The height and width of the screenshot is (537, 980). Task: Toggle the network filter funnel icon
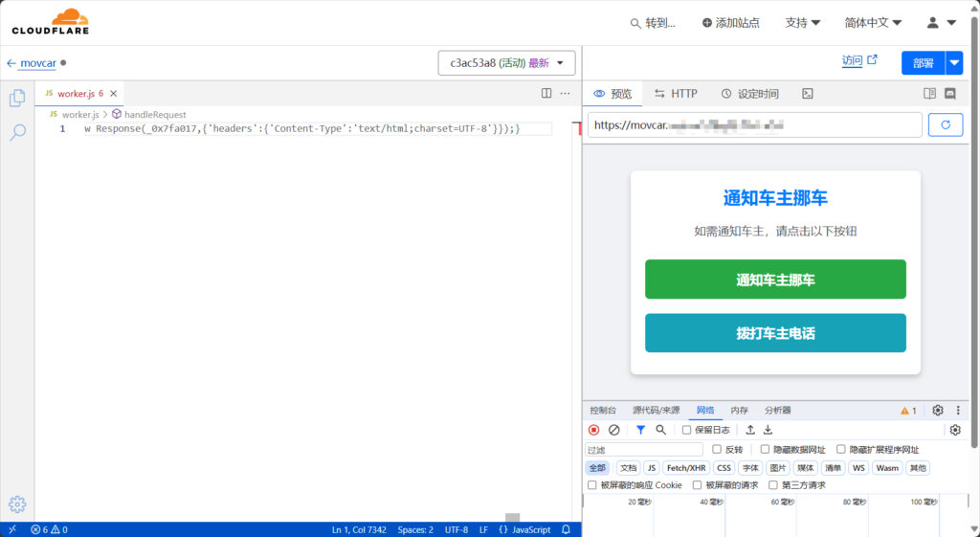640,430
